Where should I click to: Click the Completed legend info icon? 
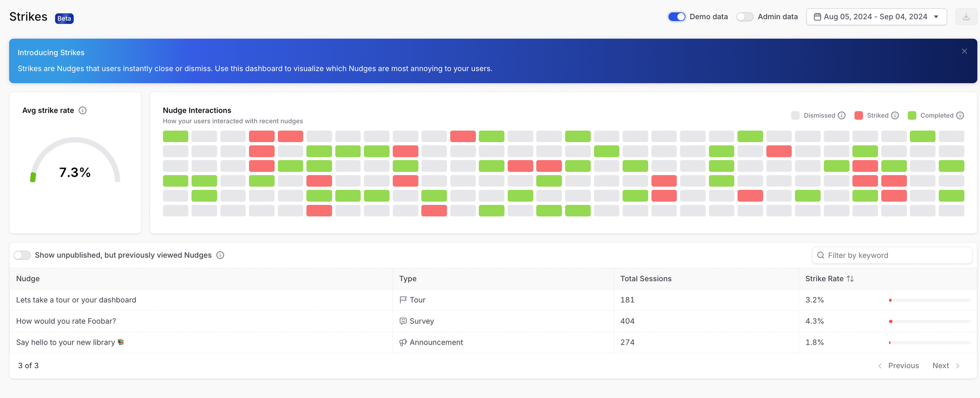point(960,116)
